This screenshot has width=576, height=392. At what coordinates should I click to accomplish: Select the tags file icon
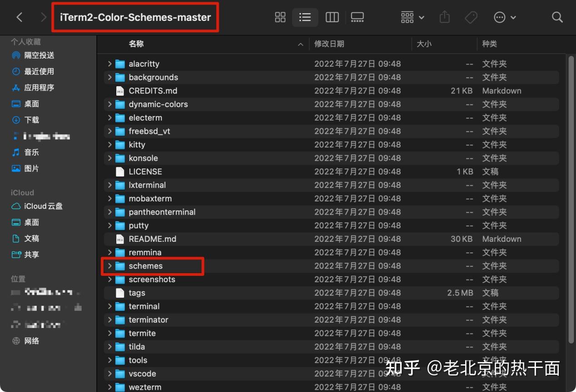click(120, 293)
